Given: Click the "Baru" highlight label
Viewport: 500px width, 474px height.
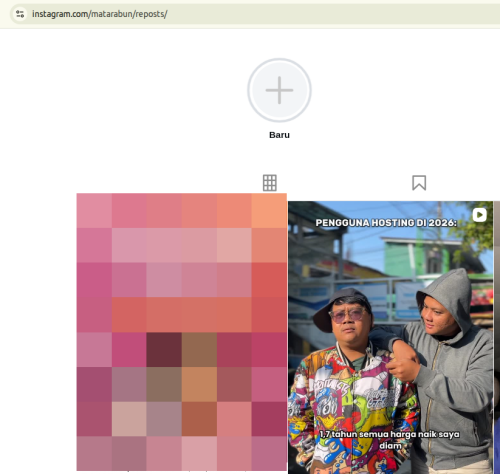Looking at the screenshot, I should tap(279, 135).
